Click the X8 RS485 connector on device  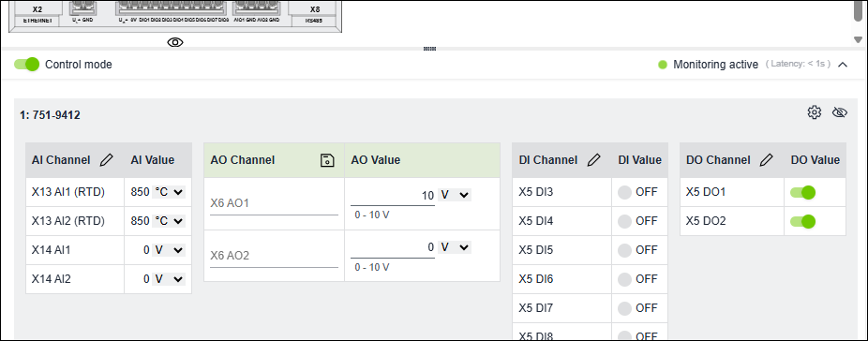click(314, 13)
